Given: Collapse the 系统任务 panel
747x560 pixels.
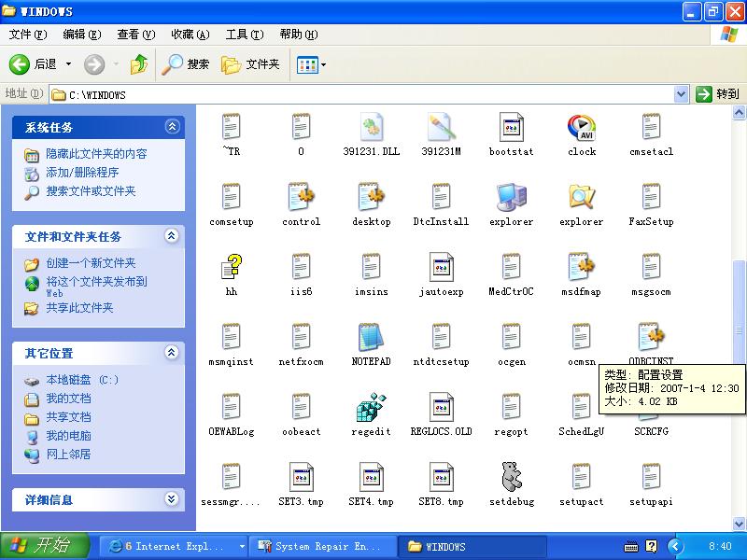Looking at the screenshot, I should coord(172,127).
